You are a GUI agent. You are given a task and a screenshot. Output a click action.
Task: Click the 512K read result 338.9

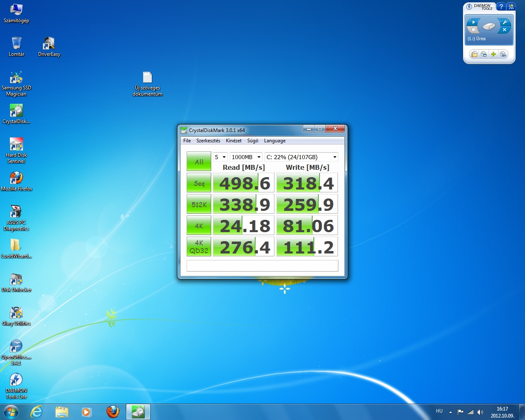tap(244, 204)
